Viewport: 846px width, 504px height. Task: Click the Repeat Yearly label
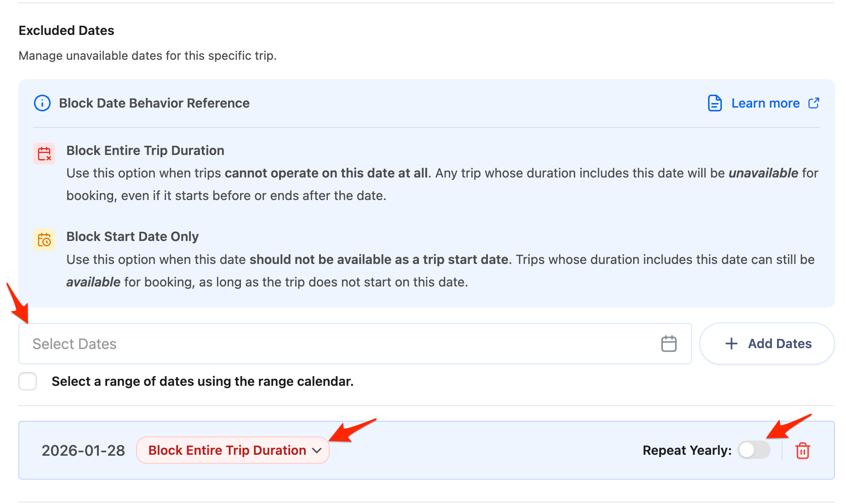pyautogui.click(x=686, y=450)
